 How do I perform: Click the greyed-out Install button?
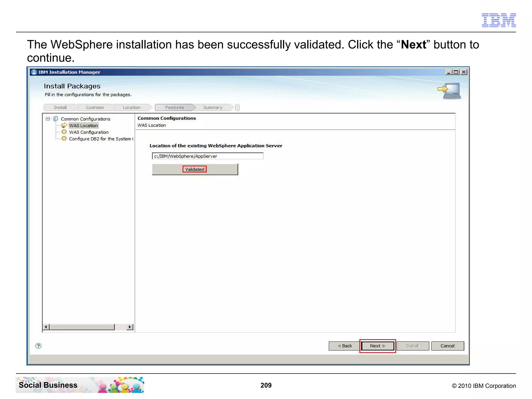(413, 346)
